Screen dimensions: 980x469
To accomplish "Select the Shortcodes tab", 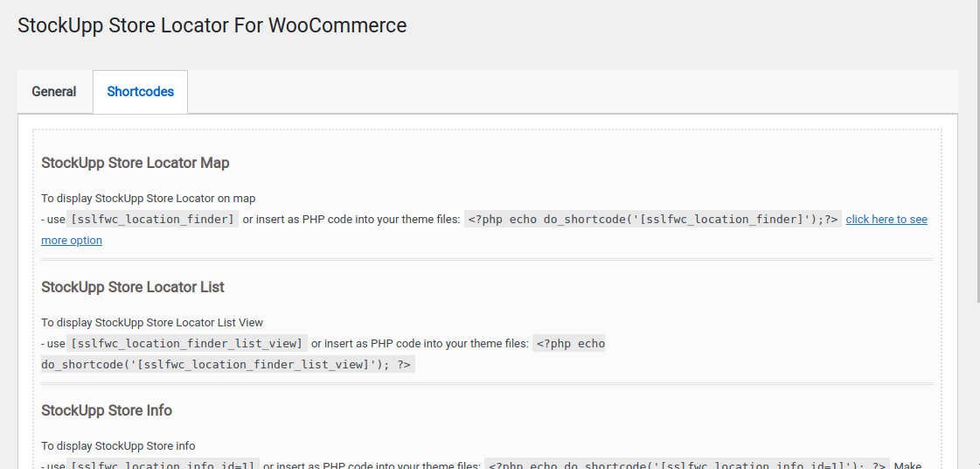I will point(140,92).
